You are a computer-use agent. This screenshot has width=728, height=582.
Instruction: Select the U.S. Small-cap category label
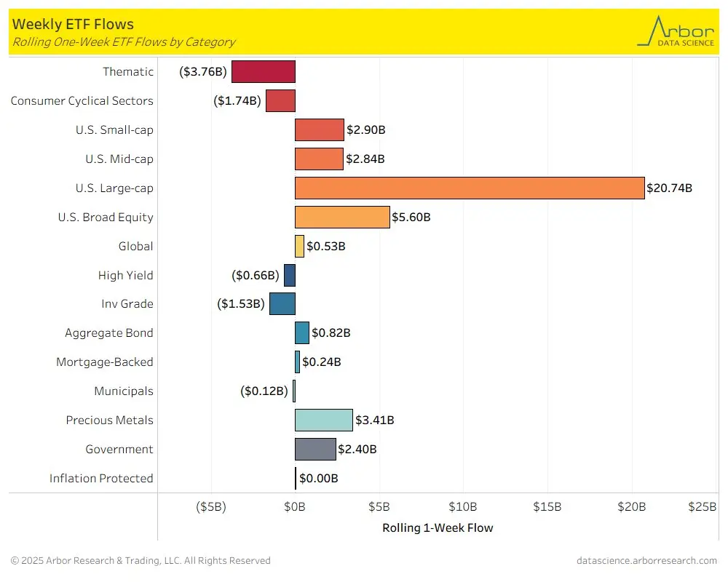[114, 130]
